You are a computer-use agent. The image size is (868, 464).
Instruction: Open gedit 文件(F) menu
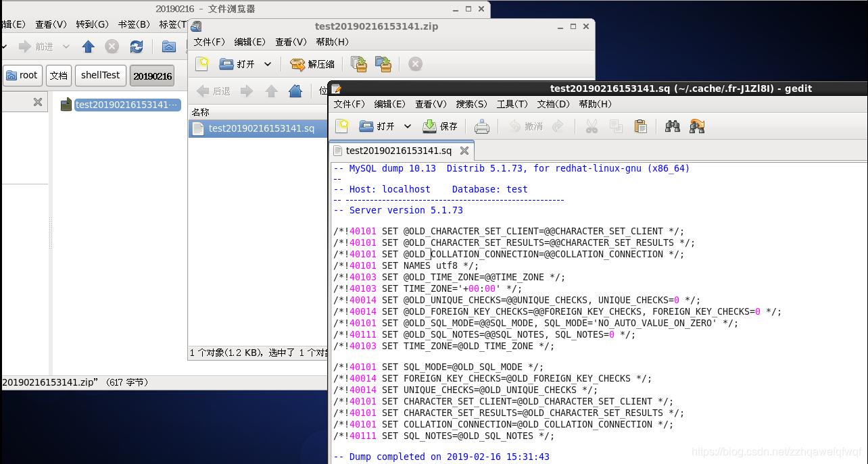[349, 104]
